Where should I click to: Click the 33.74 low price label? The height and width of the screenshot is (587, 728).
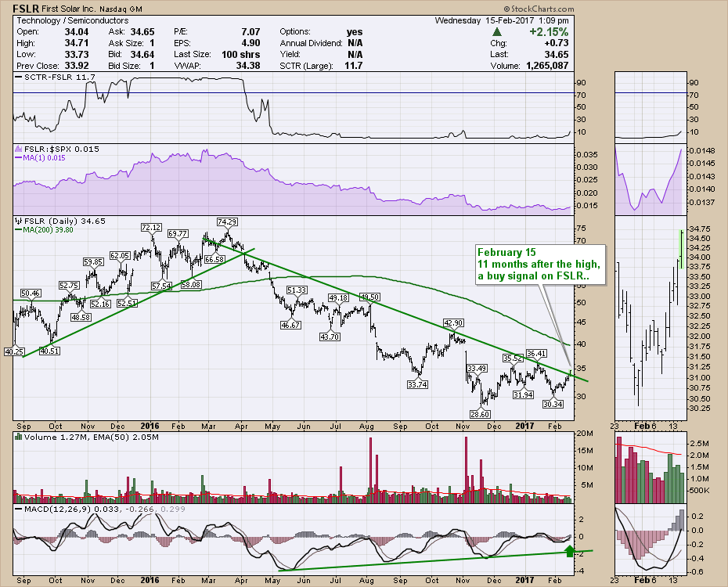click(x=417, y=385)
